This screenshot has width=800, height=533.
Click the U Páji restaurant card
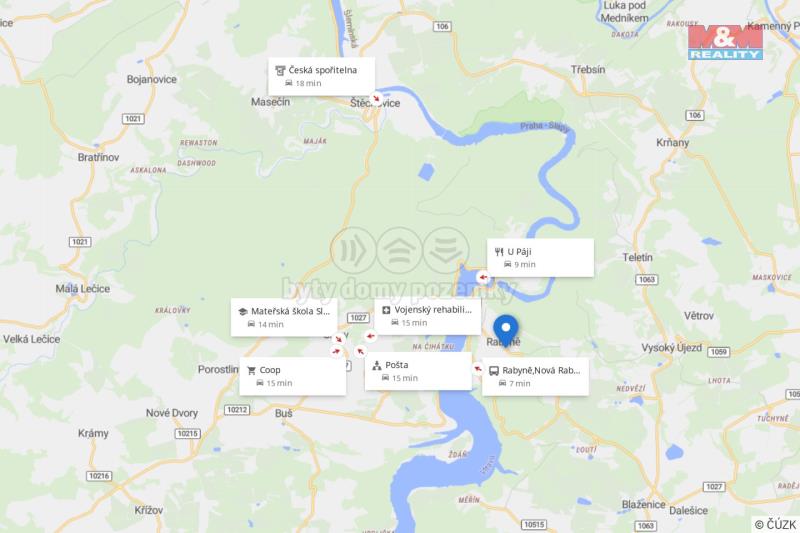(540, 258)
